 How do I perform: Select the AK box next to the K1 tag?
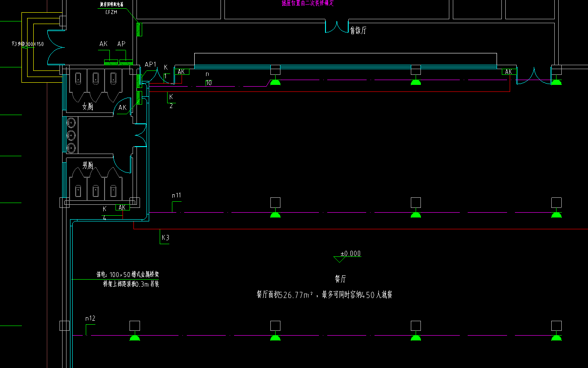coord(182,72)
